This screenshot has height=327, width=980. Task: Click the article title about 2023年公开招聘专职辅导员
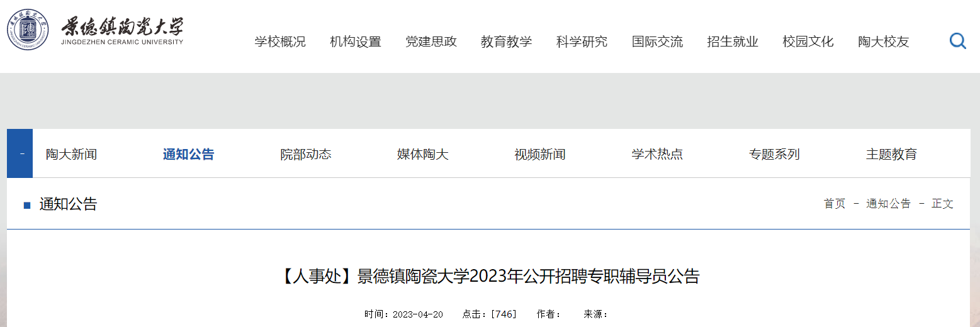489,276
